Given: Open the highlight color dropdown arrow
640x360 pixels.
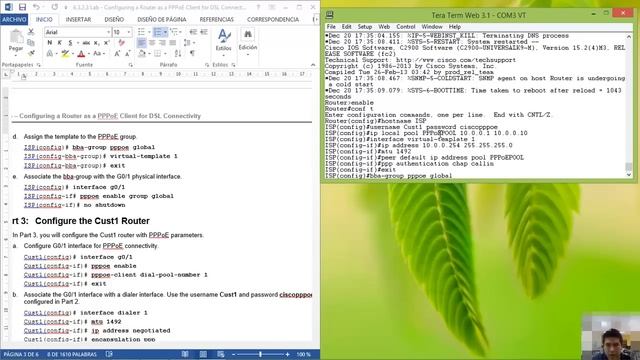Looking at the screenshot, I should click(x=72, y=53).
